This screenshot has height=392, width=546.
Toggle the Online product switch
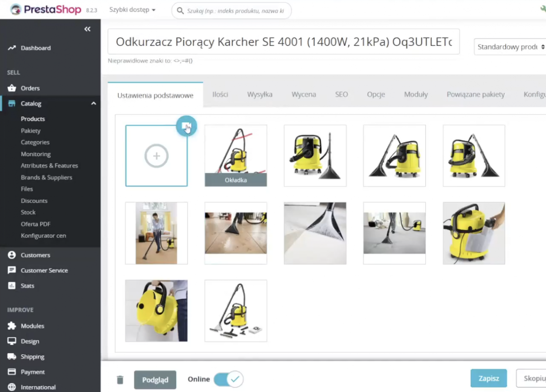tap(228, 379)
